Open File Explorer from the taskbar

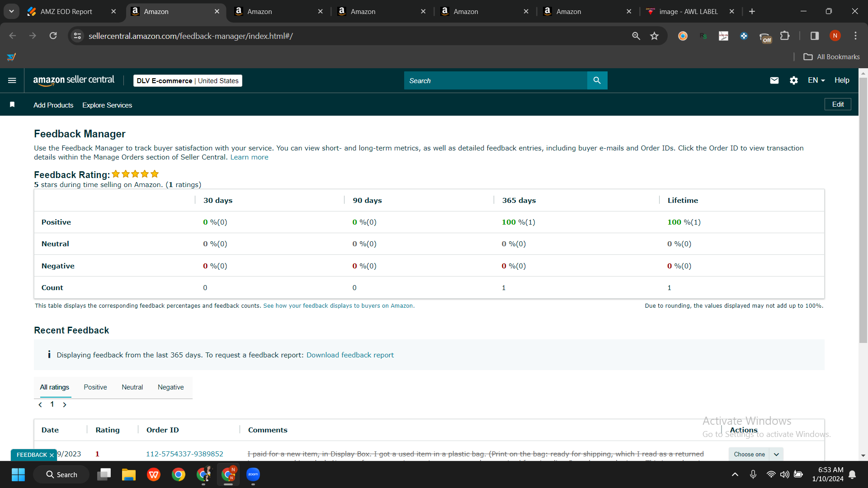pyautogui.click(x=129, y=474)
